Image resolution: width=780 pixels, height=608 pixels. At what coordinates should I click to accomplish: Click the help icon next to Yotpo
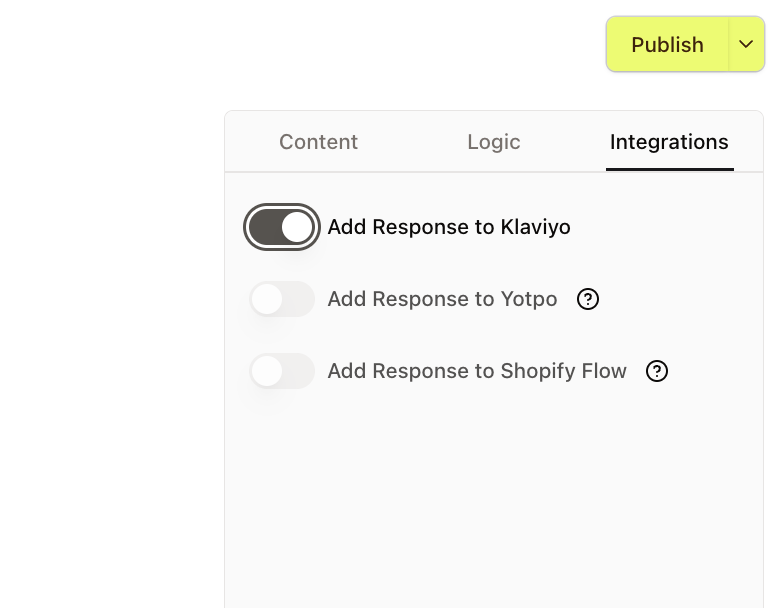click(x=588, y=299)
